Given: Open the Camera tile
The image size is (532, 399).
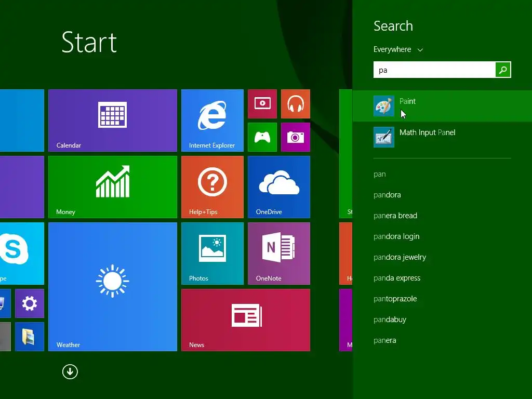Looking at the screenshot, I should (x=296, y=137).
